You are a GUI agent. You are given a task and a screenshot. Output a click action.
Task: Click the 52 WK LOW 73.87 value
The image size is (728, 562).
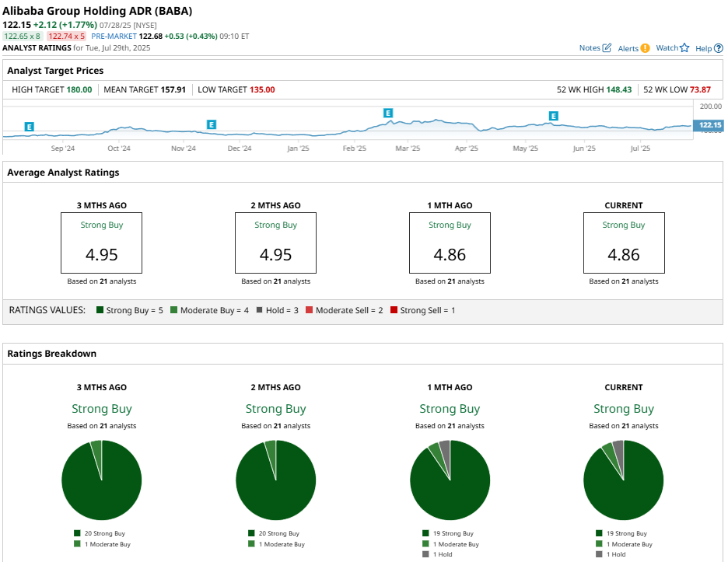click(700, 89)
